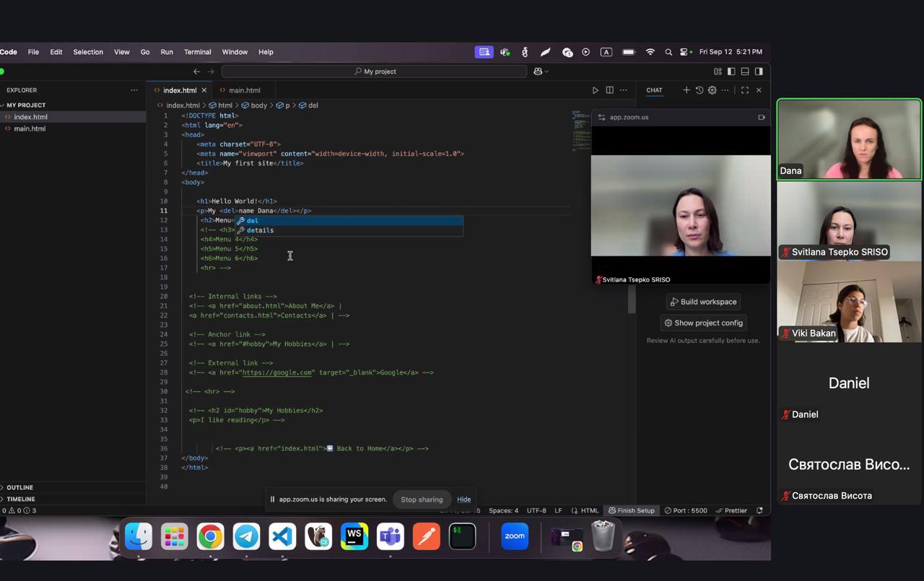Run the file with the play icon
924x581 pixels.
coord(595,90)
